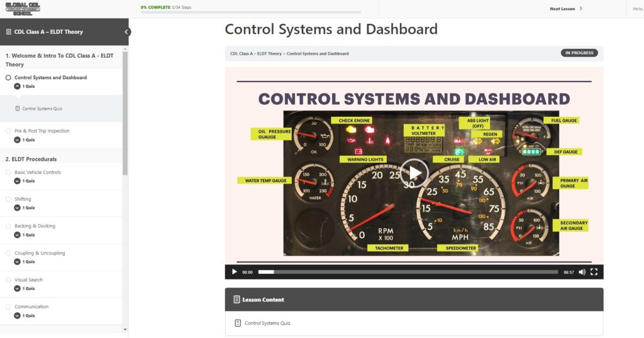Open the Coupling & Uncoupling lesson
The height and width of the screenshot is (338, 644).
(40, 253)
